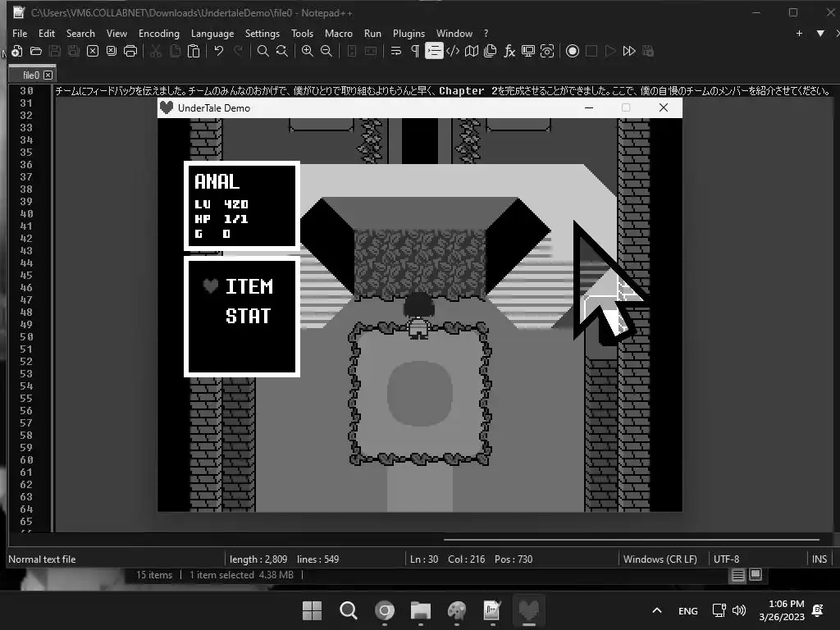Open the Plugins menu
This screenshot has height=630, width=840.
409,33
